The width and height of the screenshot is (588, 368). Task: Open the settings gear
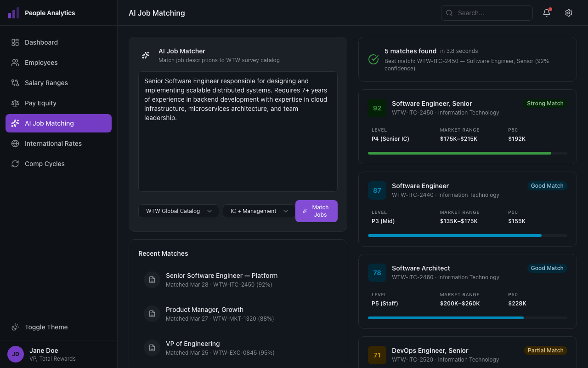point(568,13)
